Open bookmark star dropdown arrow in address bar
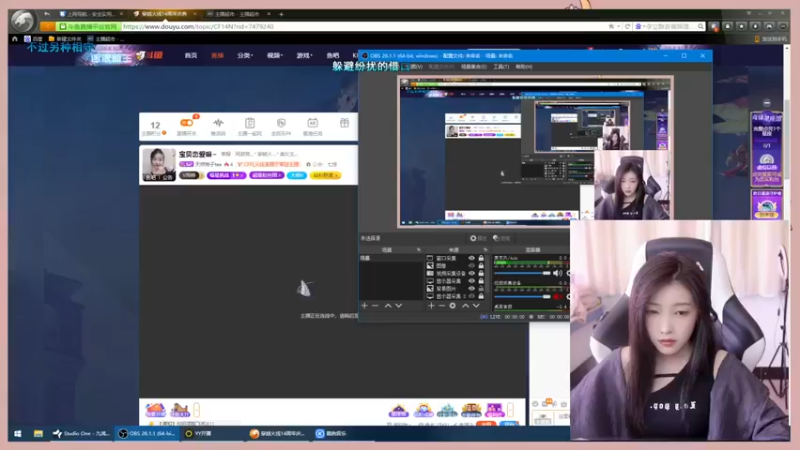 (618, 27)
